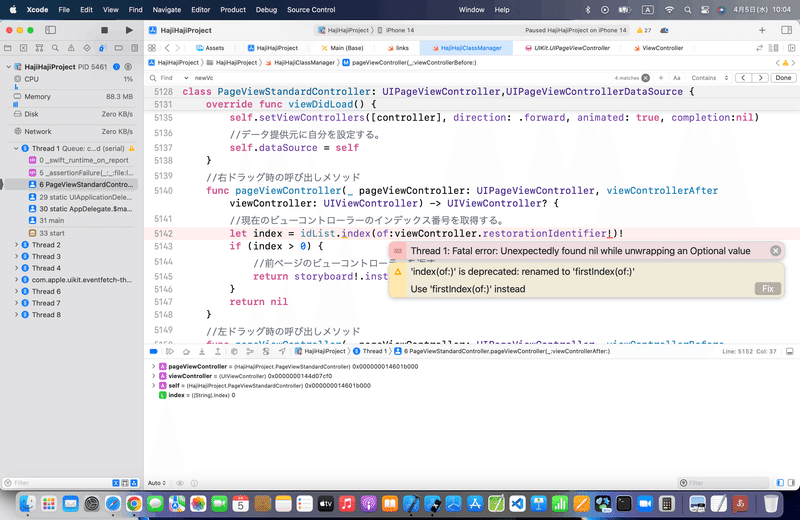Add an editor on the right
The height and width of the screenshot is (520, 800).
coord(791,48)
